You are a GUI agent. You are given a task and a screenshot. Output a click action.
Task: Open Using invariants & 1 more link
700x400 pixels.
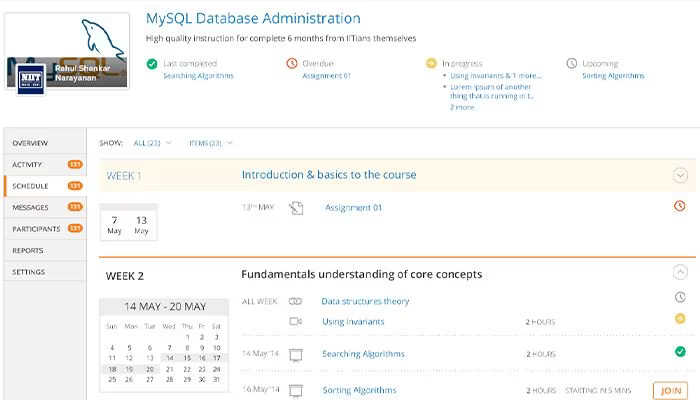(x=495, y=75)
